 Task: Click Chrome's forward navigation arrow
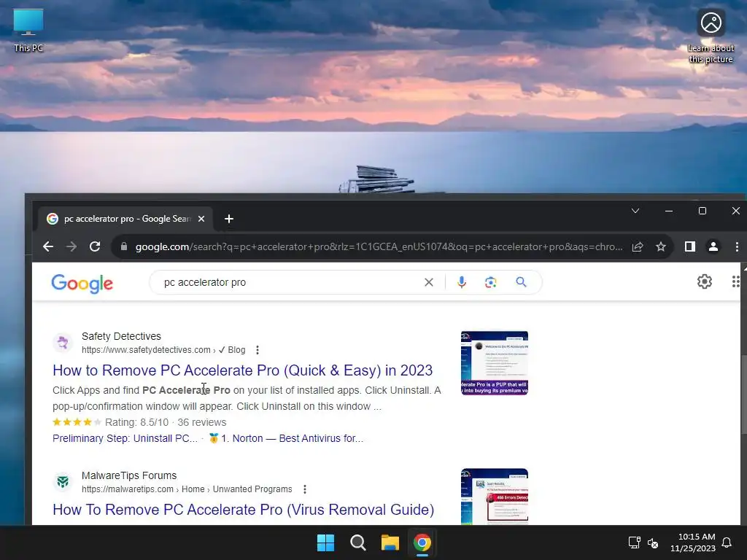(x=71, y=246)
